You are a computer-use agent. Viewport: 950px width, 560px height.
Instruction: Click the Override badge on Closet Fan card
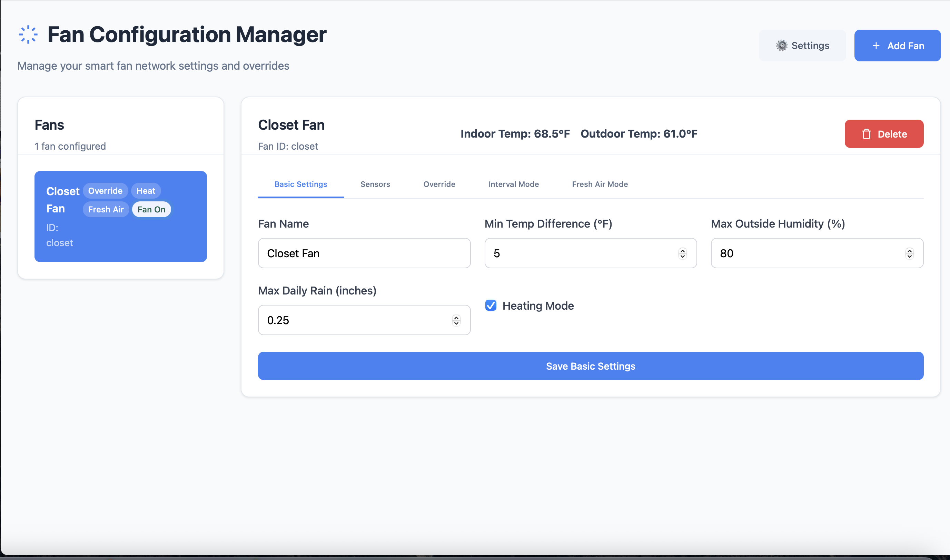[x=105, y=191]
